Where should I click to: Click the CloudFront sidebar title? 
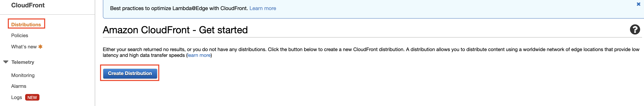[28, 5]
